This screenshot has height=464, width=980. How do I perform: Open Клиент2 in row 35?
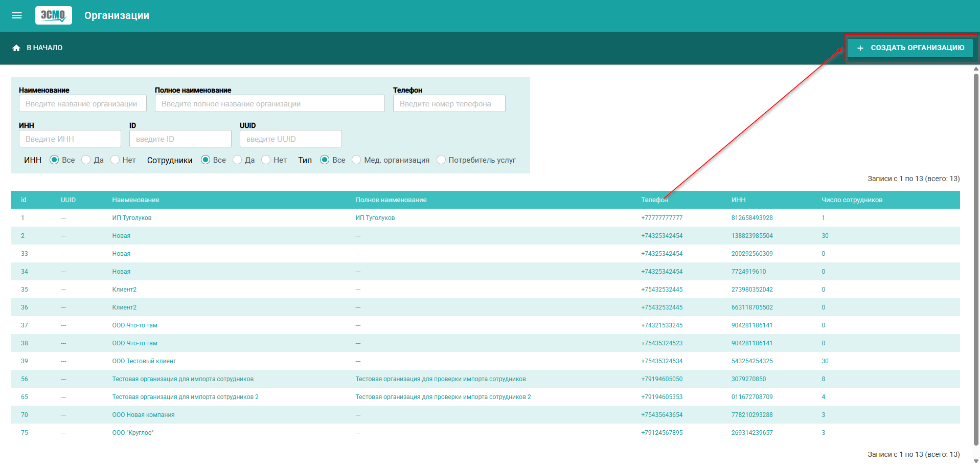[x=124, y=289]
